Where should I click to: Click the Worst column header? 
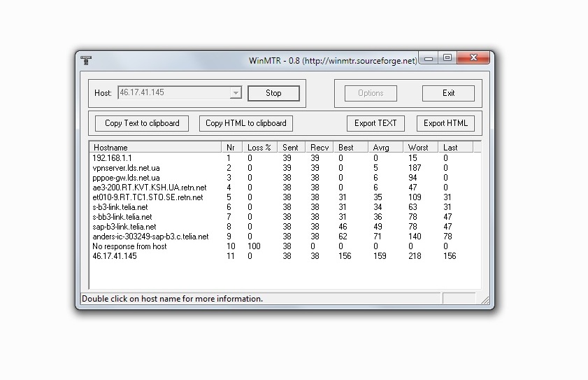tap(420, 147)
